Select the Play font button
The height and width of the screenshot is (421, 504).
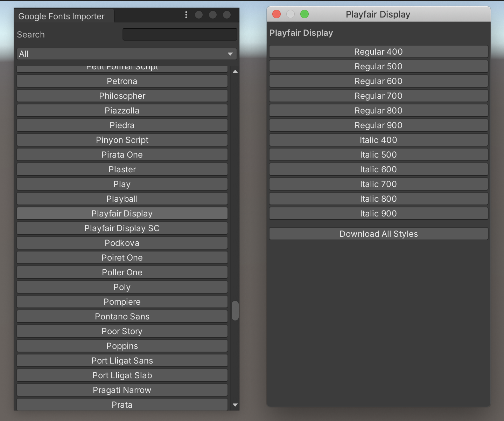tap(122, 184)
